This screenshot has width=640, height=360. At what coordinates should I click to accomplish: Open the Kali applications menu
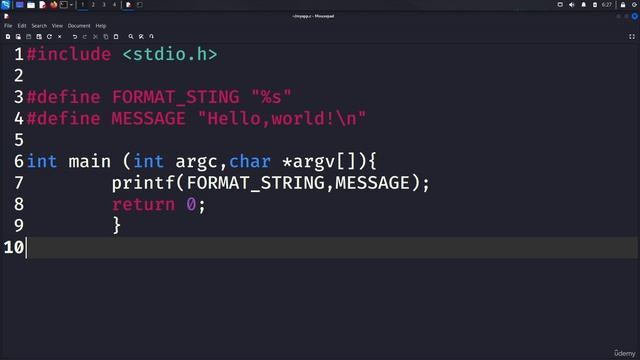point(6,5)
